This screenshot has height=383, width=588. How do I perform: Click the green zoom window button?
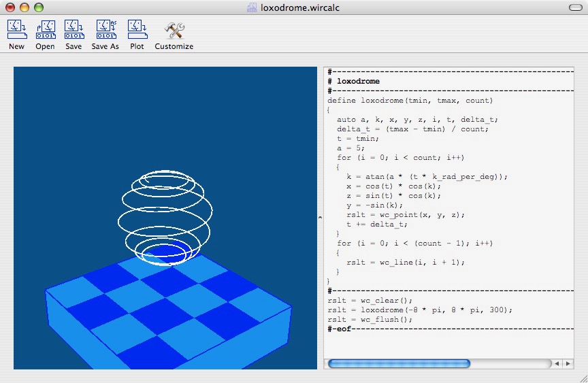pos(39,7)
